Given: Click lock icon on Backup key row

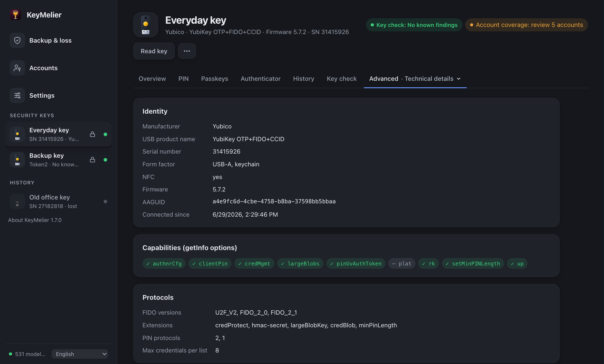Looking at the screenshot, I should coord(92,160).
